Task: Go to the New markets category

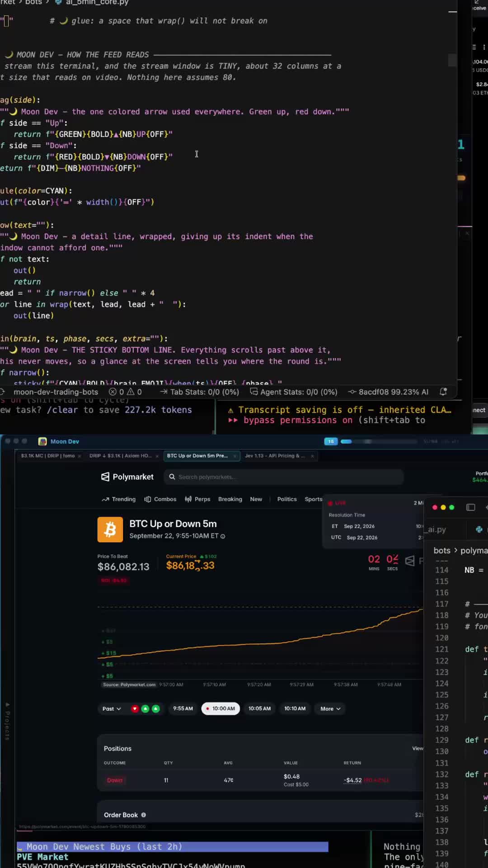Action: click(256, 500)
